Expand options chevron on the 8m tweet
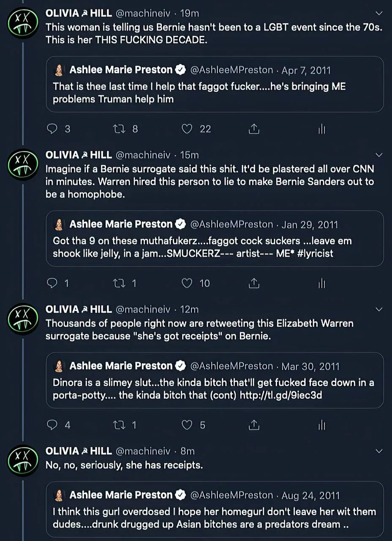Screen dimensions: 392x541 [379, 451]
